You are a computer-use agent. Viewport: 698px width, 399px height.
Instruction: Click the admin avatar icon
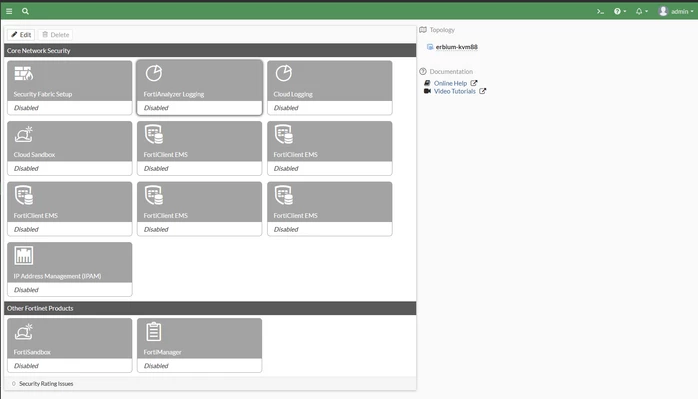coord(663,11)
